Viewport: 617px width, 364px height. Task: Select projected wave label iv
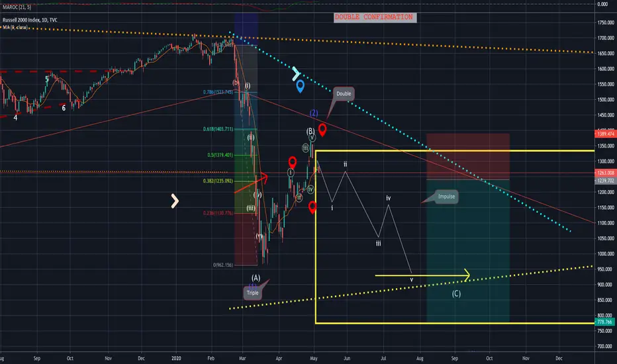tap(389, 198)
